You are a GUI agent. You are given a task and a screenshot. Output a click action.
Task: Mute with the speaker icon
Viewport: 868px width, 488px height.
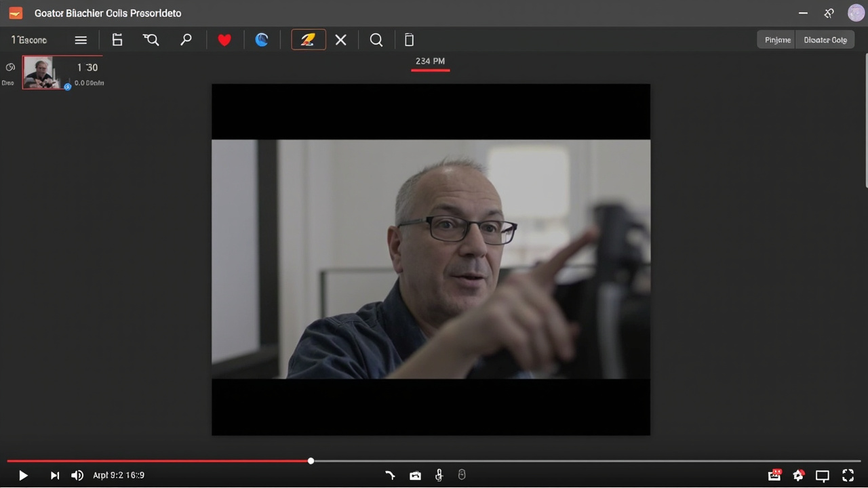77,476
